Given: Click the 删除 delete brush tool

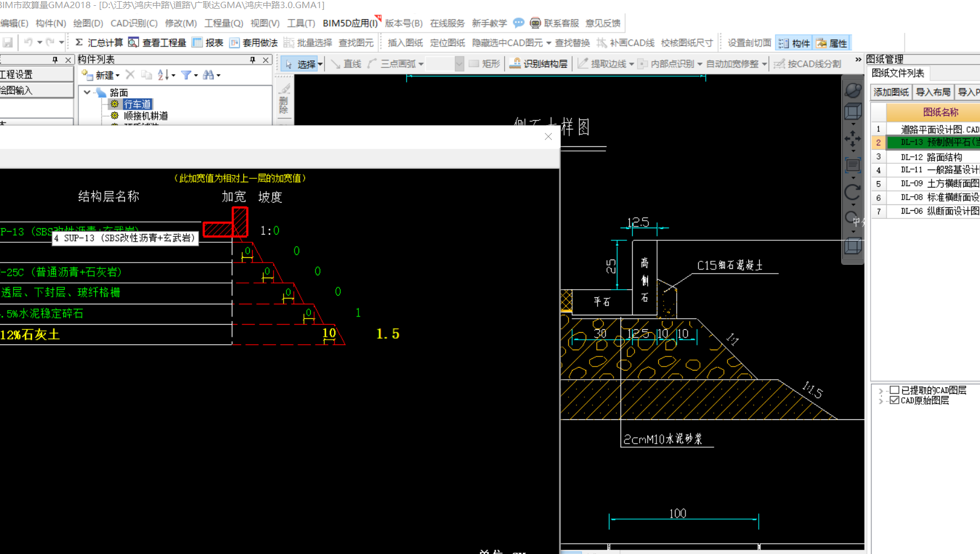Looking at the screenshot, I should pos(284,99).
